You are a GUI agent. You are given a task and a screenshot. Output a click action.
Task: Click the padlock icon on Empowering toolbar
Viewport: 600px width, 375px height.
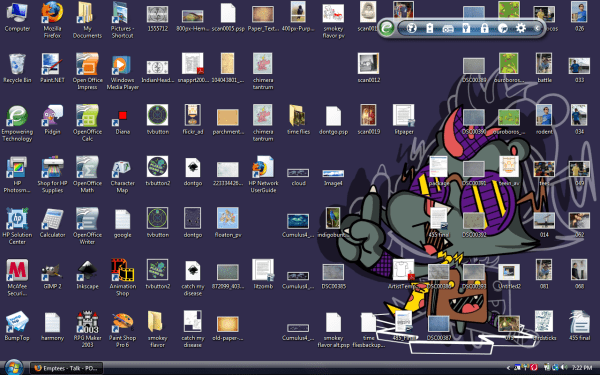click(484, 28)
